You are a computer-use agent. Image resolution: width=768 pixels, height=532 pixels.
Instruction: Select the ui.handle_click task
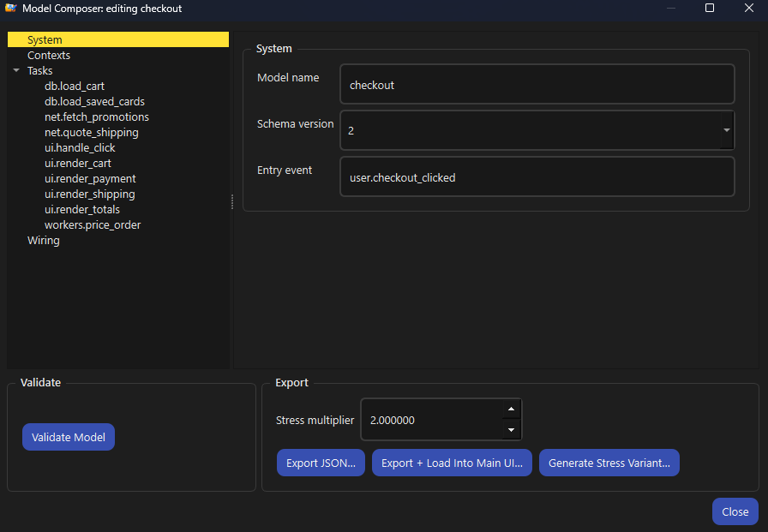80,148
